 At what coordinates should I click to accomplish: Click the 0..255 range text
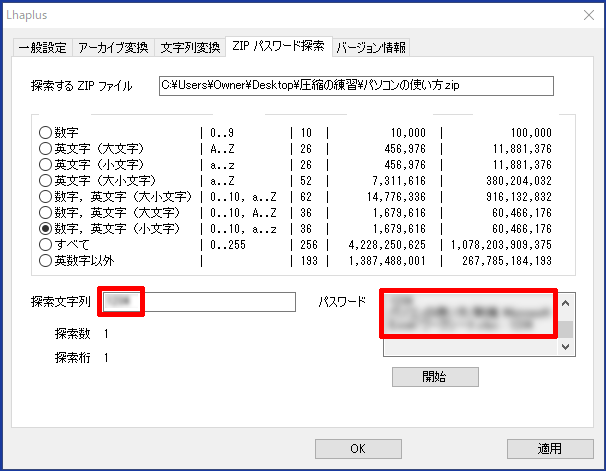coord(228,245)
